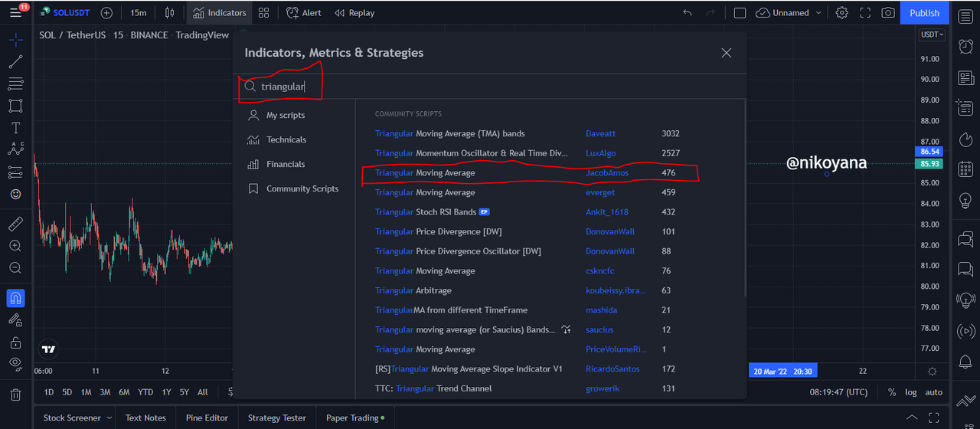
Task: Toggle magnet mode
Action: pyautogui.click(x=15, y=298)
